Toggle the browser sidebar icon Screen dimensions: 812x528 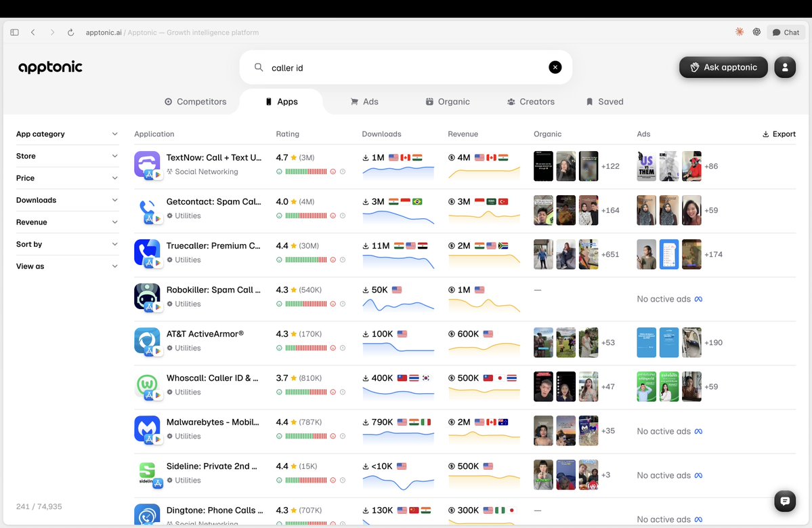pyautogui.click(x=14, y=32)
